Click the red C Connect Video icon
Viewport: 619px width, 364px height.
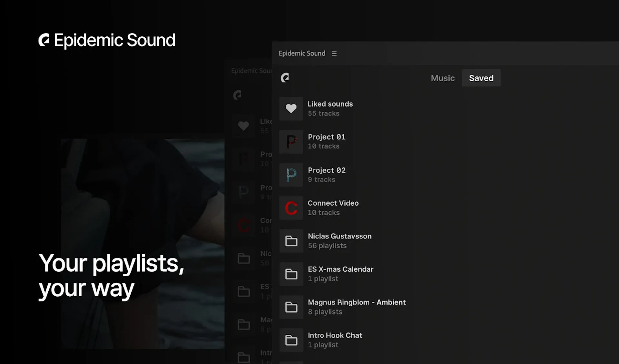291,208
